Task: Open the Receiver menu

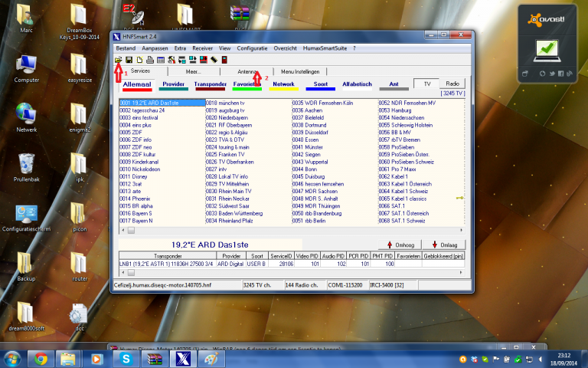Action: point(203,48)
